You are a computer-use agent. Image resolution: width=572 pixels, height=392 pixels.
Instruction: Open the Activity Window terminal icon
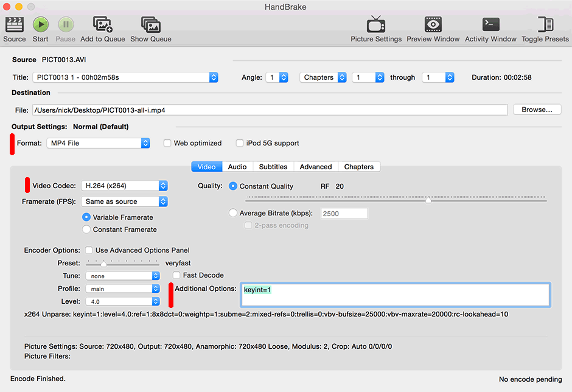[x=490, y=24]
